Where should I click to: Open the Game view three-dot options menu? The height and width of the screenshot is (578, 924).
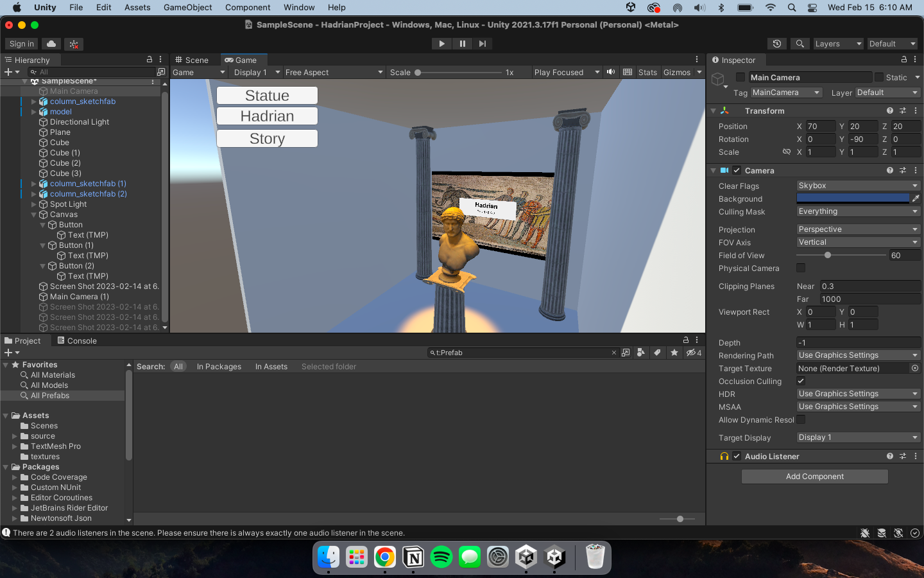(x=697, y=59)
